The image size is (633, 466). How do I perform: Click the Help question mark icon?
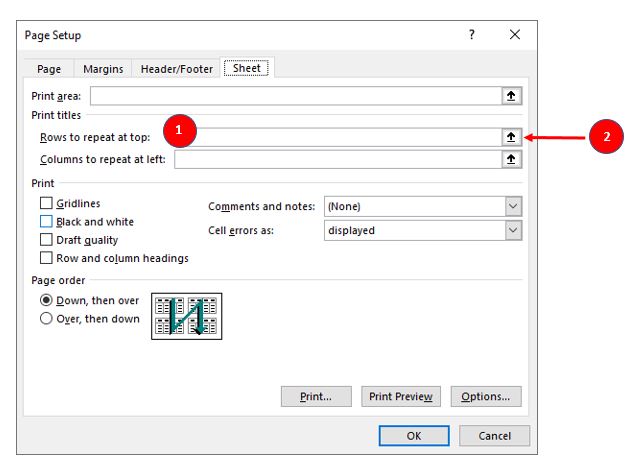[x=472, y=35]
